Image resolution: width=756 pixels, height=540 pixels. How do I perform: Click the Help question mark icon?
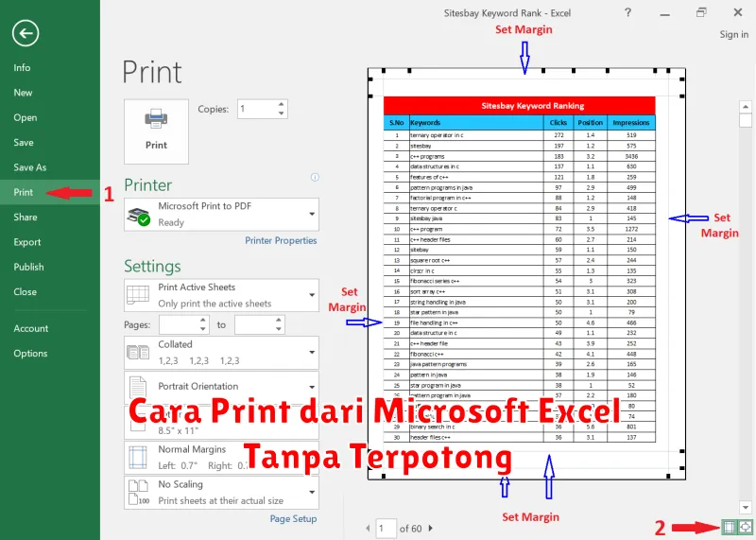[x=627, y=12]
